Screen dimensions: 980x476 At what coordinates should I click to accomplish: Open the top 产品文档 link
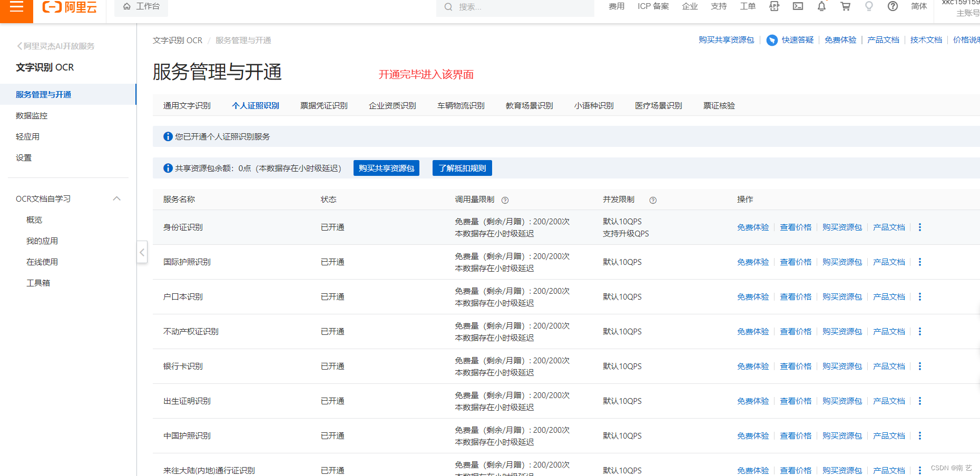[x=883, y=40]
